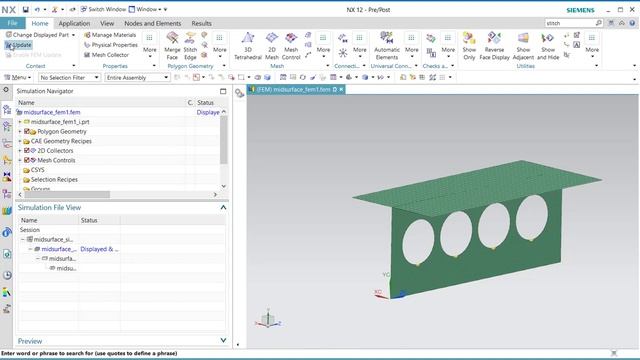Click the Merge Face tool
The image size is (640, 360).
pyautogui.click(x=172, y=46)
